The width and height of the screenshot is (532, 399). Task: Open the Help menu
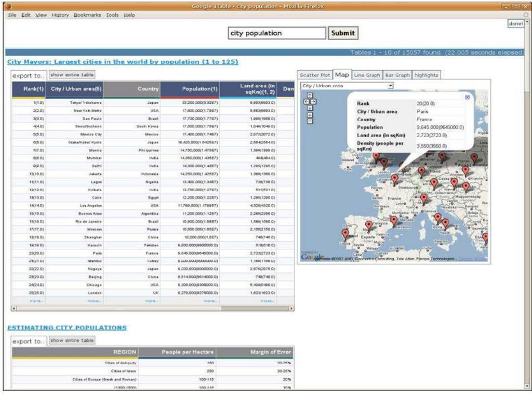pyautogui.click(x=129, y=15)
